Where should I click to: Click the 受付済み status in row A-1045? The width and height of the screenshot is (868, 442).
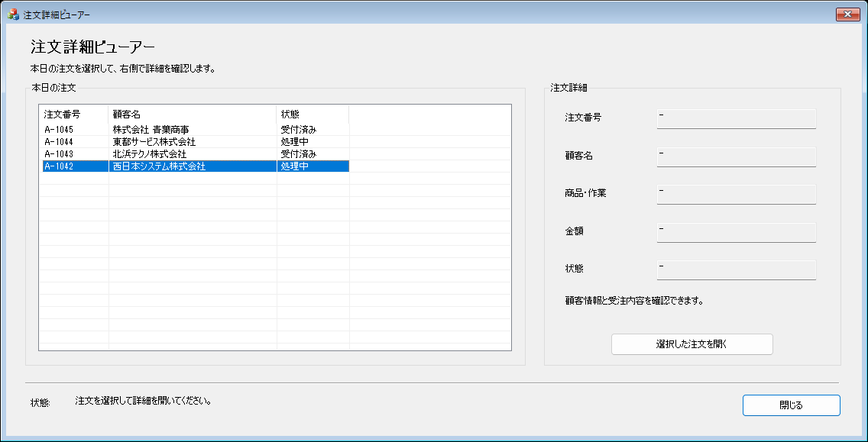pyautogui.click(x=298, y=130)
